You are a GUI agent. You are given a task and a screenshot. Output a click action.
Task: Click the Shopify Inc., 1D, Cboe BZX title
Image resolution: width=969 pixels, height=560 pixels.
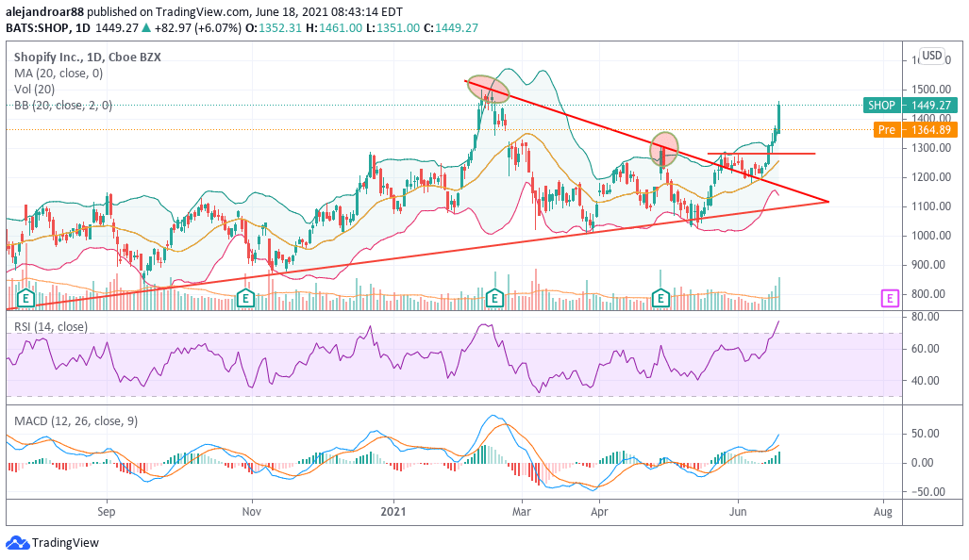click(87, 57)
